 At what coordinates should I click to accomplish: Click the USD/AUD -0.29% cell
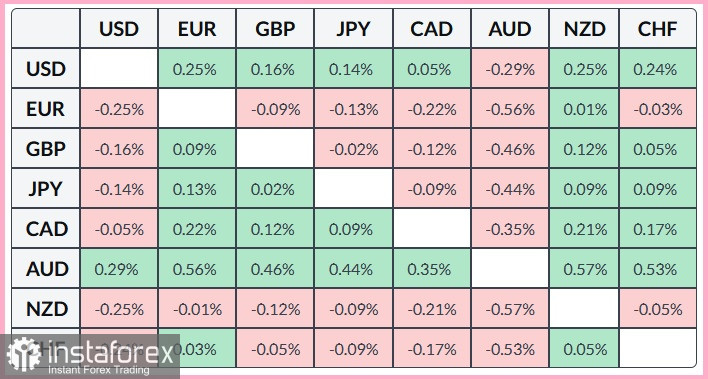point(510,69)
